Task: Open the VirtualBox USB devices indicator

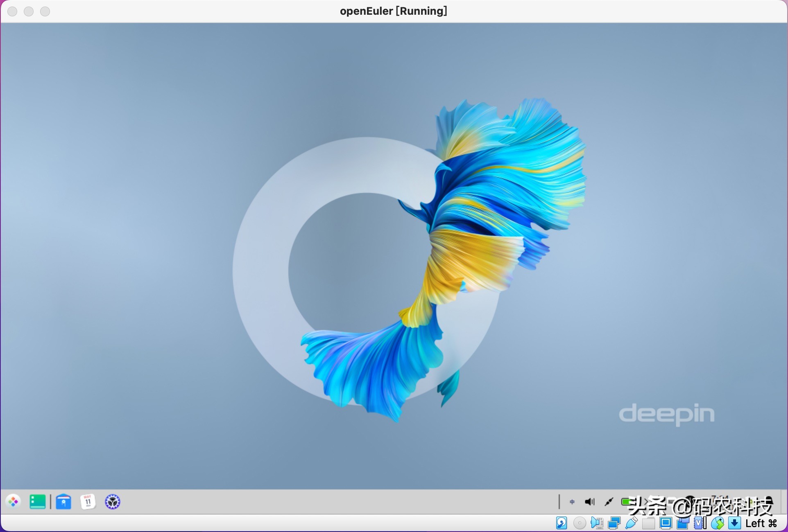Action: pyautogui.click(x=631, y=523)
